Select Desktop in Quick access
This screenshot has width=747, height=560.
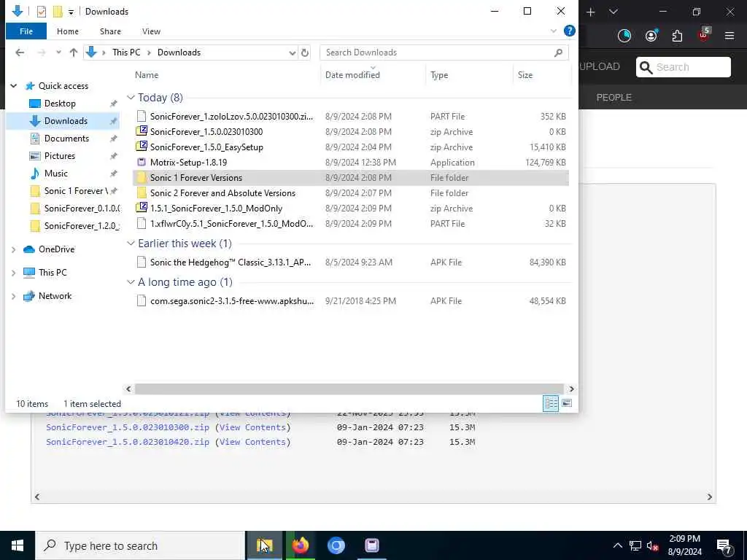click(60, 104)
